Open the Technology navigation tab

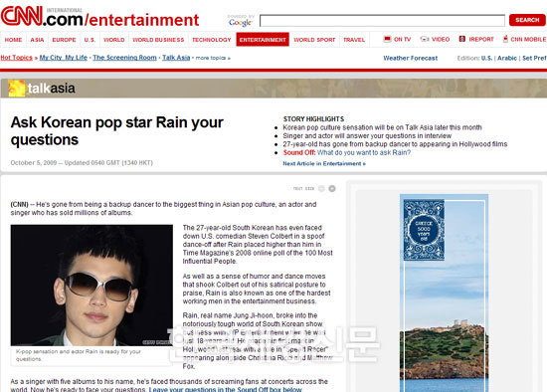coord(212,40)
